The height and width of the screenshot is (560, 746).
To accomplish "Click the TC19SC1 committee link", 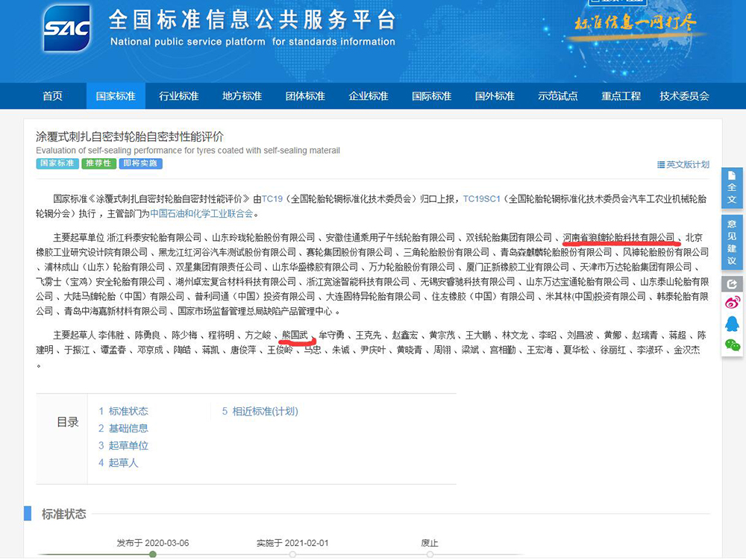I will click(480, 199).
